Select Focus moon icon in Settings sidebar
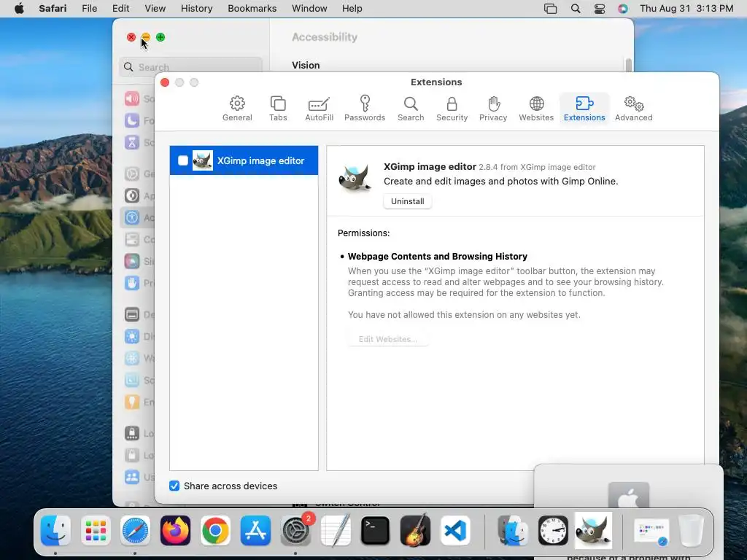 [132, 120]
